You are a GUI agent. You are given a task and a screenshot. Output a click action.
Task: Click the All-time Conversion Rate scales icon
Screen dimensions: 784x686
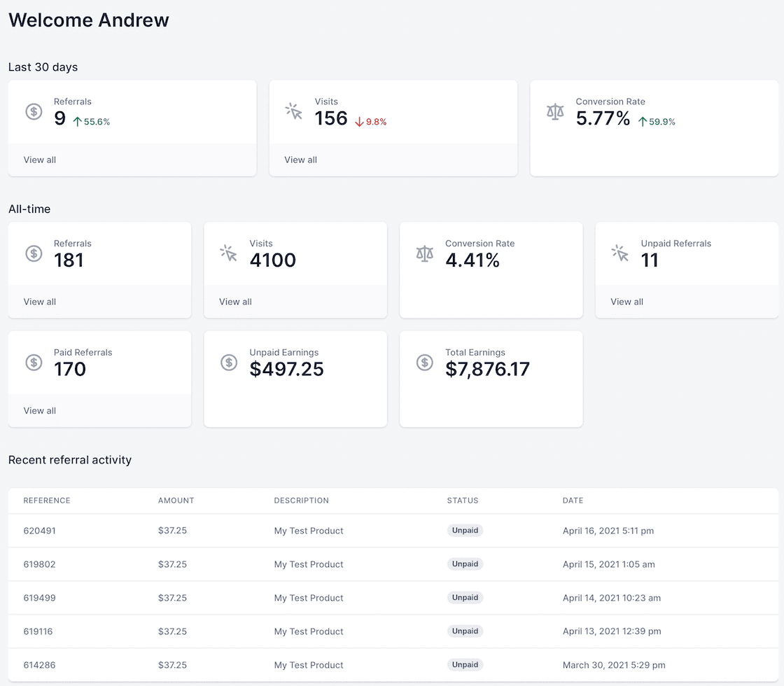[x=424, y=253]
